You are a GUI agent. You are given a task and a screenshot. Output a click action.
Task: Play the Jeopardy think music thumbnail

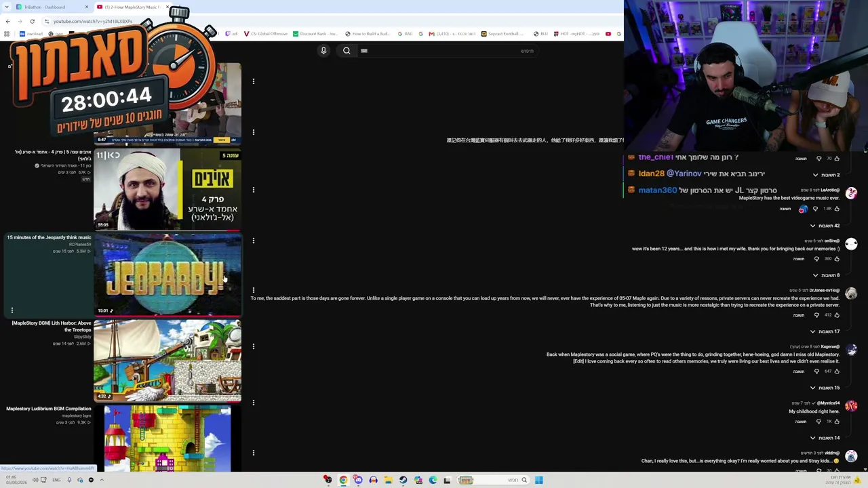tap(167, 274)
